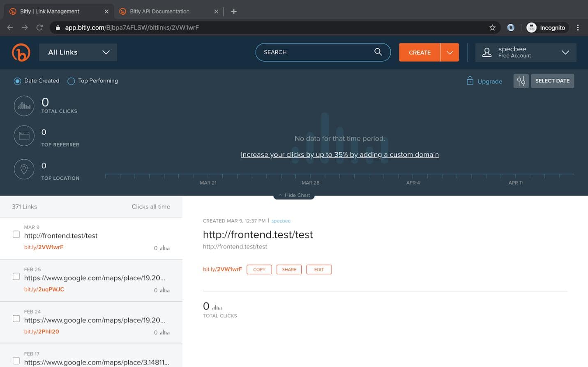The image size is (588, 367).
Task: Open the Chrome three-dot menu
Action: click(578, 28)
